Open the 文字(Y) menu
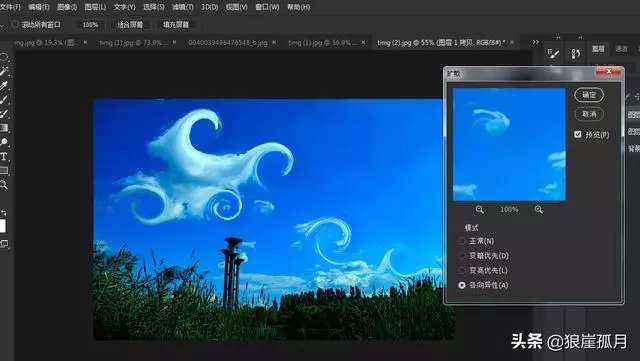Viewport: 640px width, 361px height. [x=124, y=7]
